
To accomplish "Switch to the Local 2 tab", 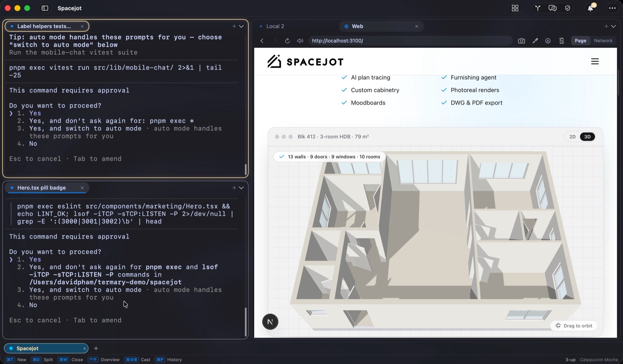I will pos(275,26).
